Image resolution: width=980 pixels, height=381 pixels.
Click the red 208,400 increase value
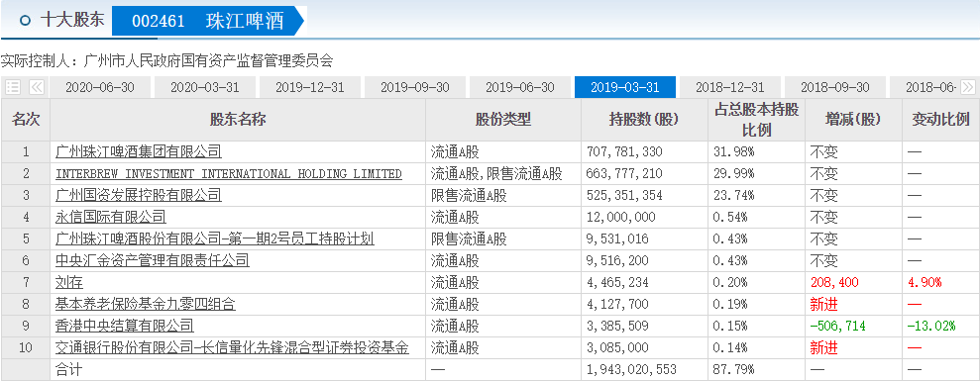tap(834, 282)
